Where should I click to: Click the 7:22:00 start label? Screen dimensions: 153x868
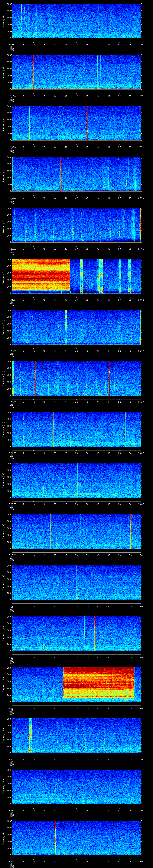[12, 351]
